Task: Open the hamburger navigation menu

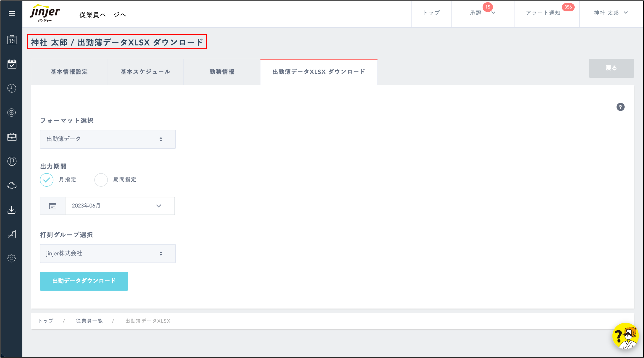Action: (11, 14)
